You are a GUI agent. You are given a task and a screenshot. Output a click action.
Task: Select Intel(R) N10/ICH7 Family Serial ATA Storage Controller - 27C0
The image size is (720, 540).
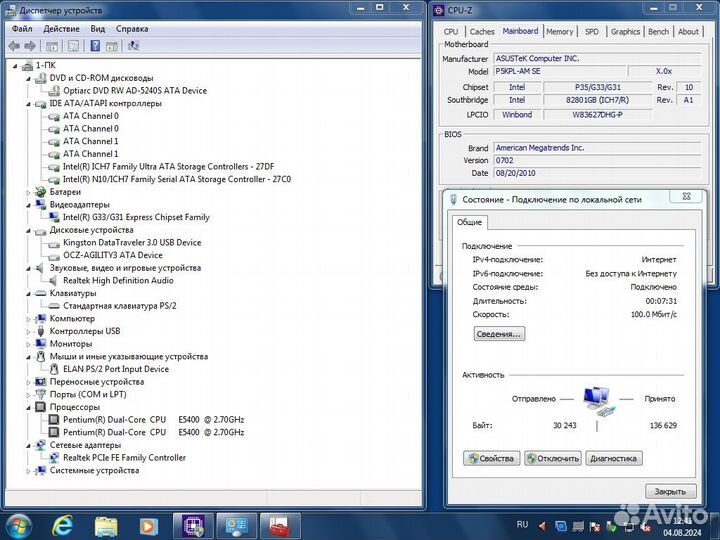pos(177,180)
